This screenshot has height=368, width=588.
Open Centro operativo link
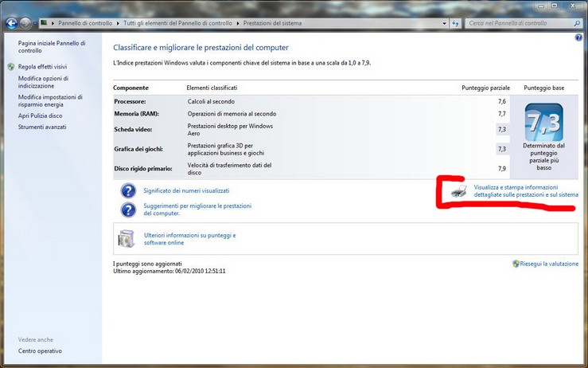click(40, 351)
